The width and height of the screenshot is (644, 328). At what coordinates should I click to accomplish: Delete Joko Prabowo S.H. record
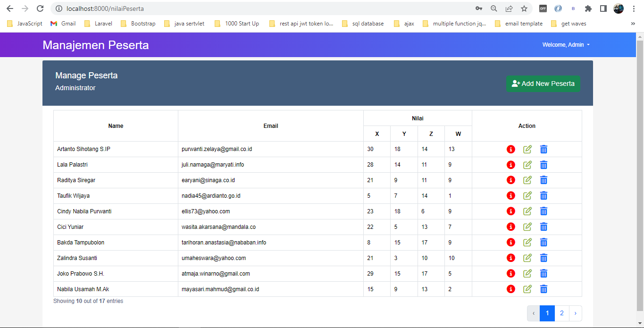(544, 273)
